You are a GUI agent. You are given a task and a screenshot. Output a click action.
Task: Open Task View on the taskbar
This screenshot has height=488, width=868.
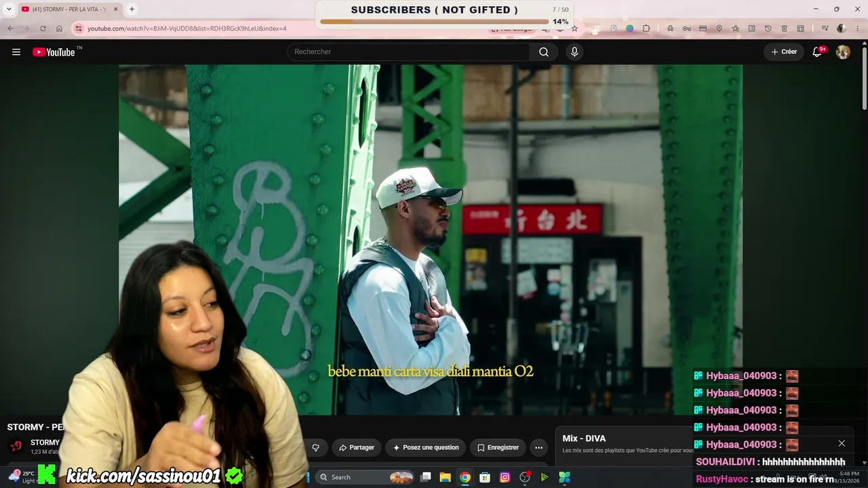click(426, 477)
